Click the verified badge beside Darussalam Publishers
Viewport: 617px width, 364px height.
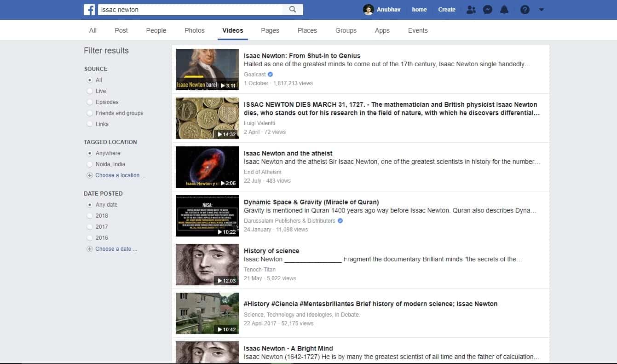(x=340, y=220)
